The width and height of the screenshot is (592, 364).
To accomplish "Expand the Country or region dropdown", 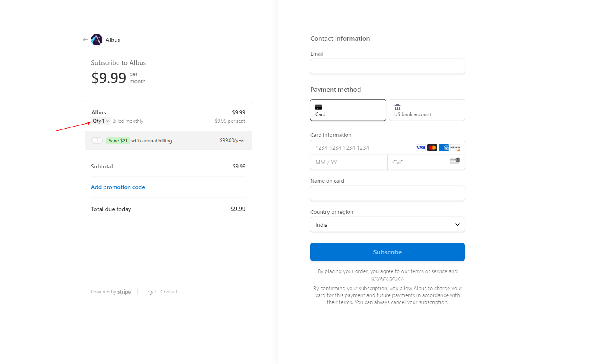I will pyautogui.click(x=388, y=224).
